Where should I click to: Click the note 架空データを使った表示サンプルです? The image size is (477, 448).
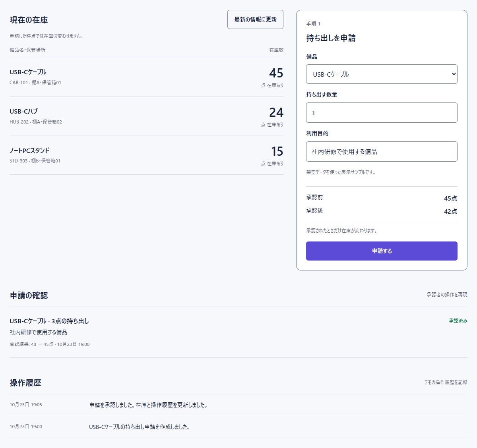(x=341, y=172)
